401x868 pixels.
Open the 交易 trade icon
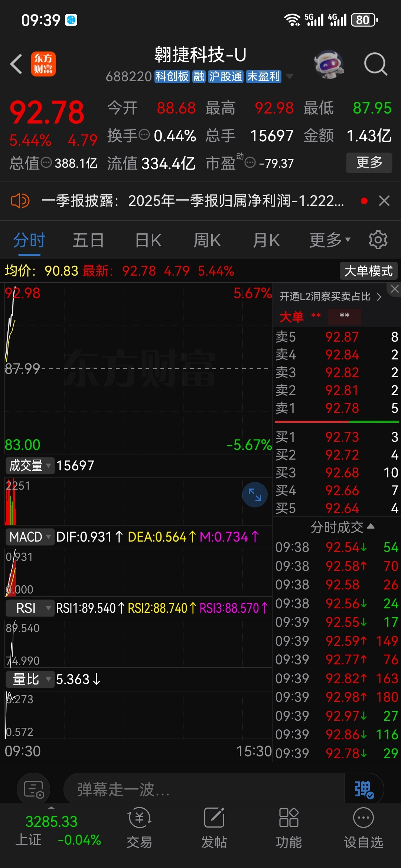tap(139, 828)
